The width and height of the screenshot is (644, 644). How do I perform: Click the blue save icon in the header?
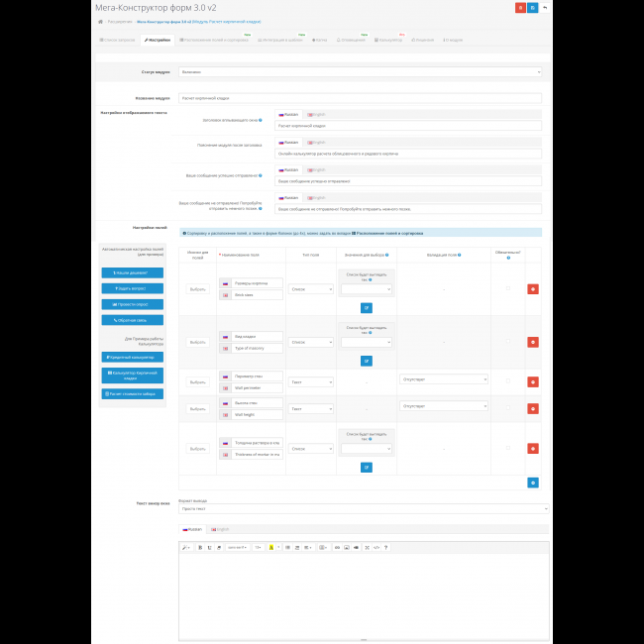[532, 7]
